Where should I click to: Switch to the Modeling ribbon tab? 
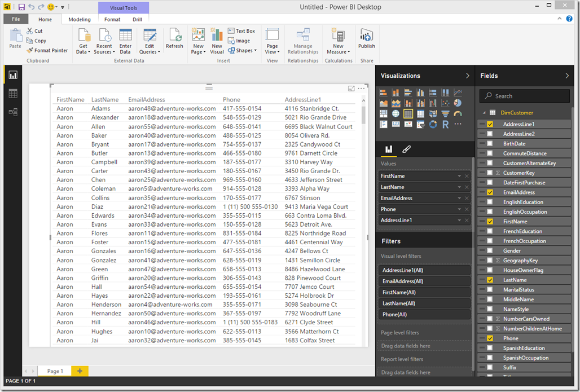coord(80,20)
